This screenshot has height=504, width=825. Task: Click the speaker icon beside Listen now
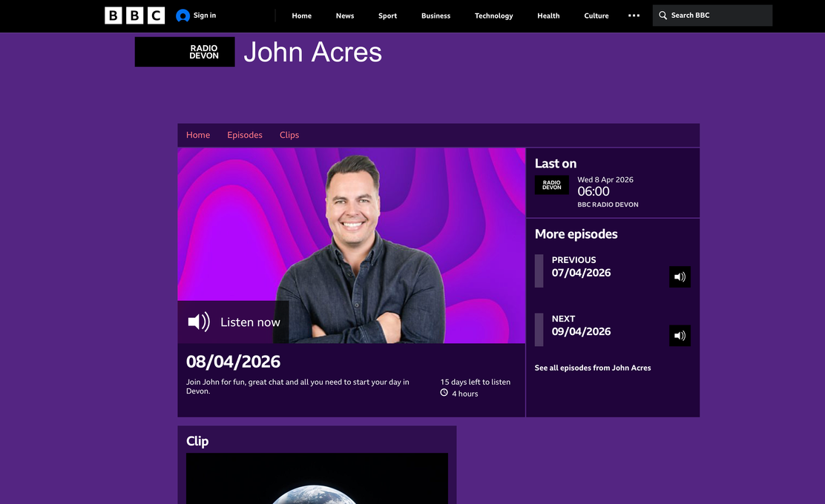(199, 322)
